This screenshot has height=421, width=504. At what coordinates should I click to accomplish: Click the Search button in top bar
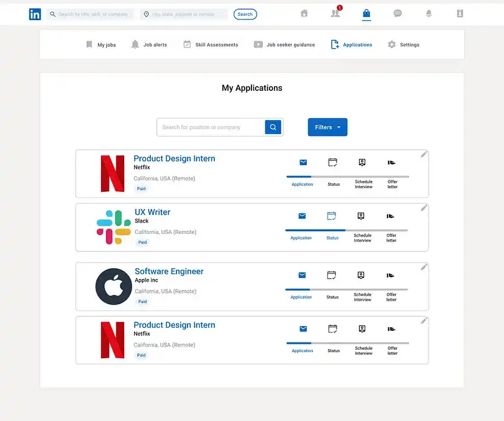coord(245,14)
